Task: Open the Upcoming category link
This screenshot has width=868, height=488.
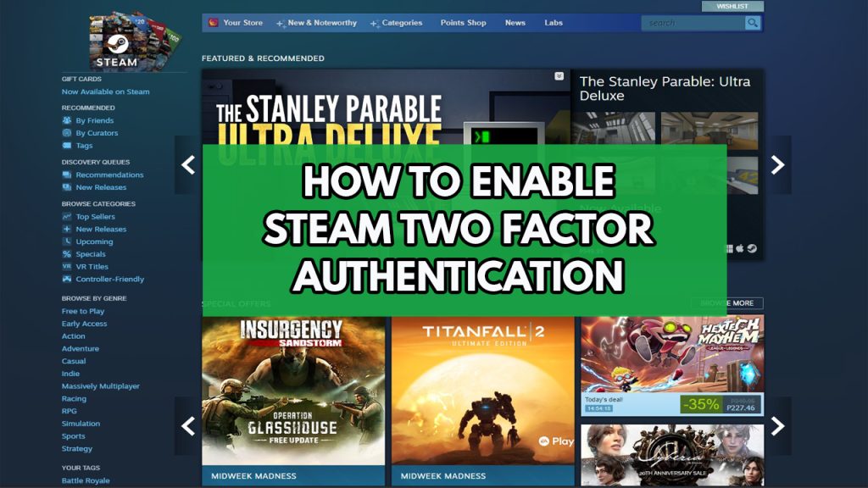Action: [x=94, y=241]
